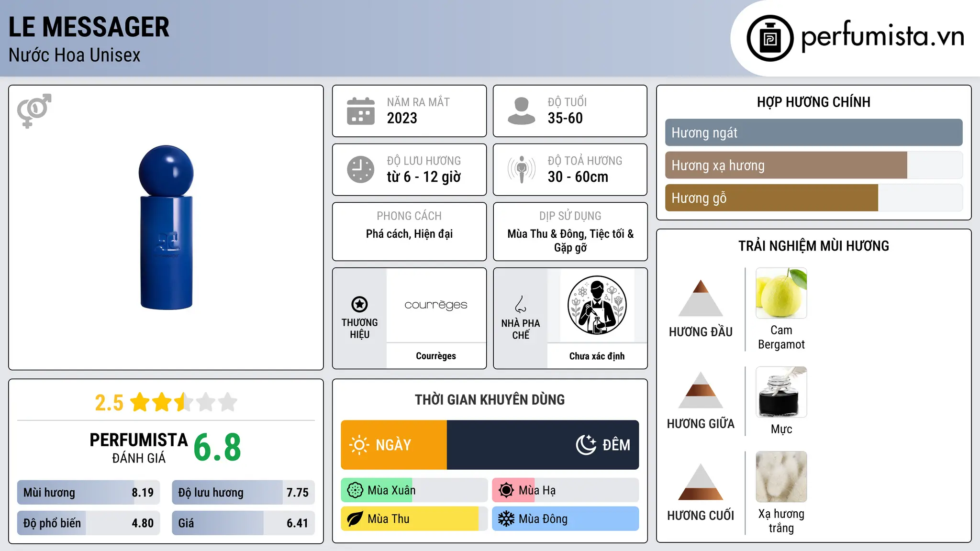Image resolution: width=980 pixels, height=551 pixels.
Task: Click the Nước Hoa Unisex subtitle
Action: [x=75, y=55]
